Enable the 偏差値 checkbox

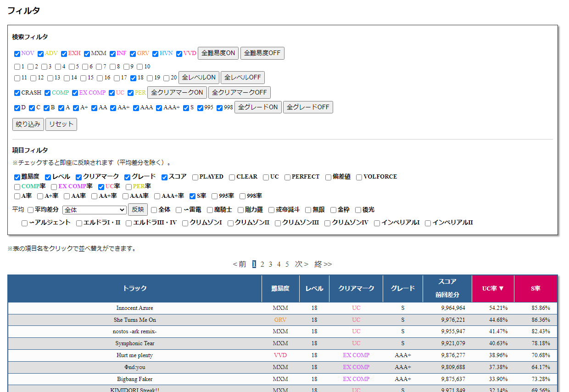tap(329, 177)
